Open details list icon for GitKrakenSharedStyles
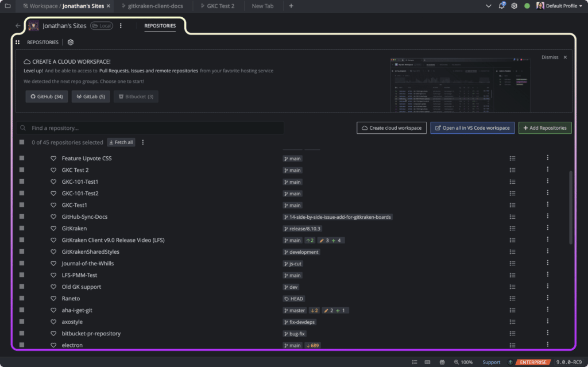 (512, 252)
